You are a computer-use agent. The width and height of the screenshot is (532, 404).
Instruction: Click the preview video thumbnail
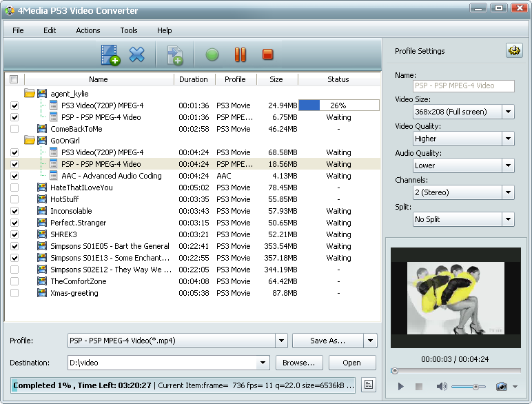tap(456, 298)
